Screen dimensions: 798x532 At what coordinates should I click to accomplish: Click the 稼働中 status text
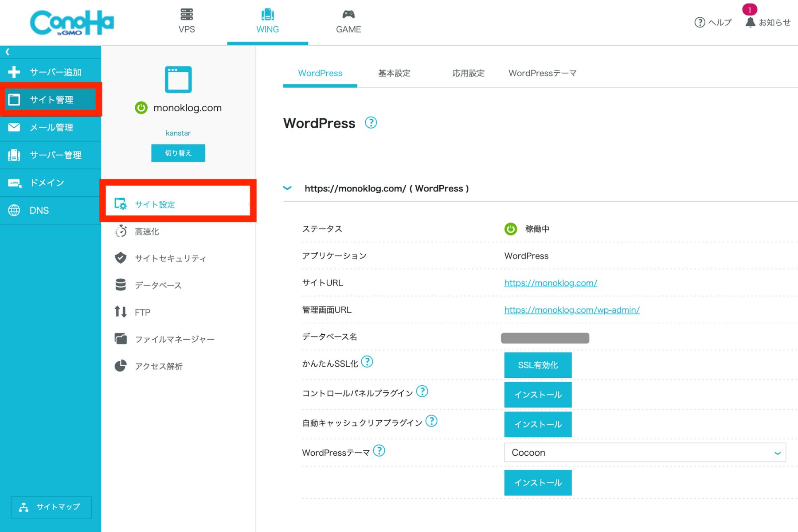(x=537, y=229)
